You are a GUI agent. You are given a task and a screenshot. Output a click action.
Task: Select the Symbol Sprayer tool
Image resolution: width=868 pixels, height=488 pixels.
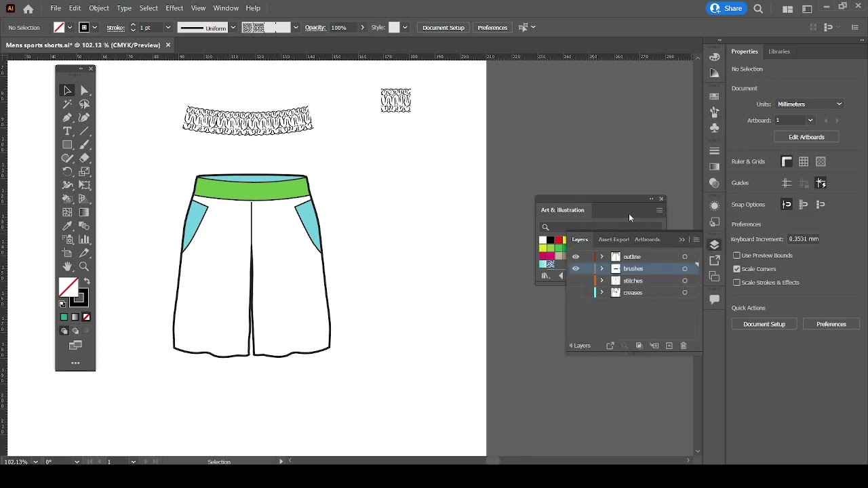click(67, 240)
